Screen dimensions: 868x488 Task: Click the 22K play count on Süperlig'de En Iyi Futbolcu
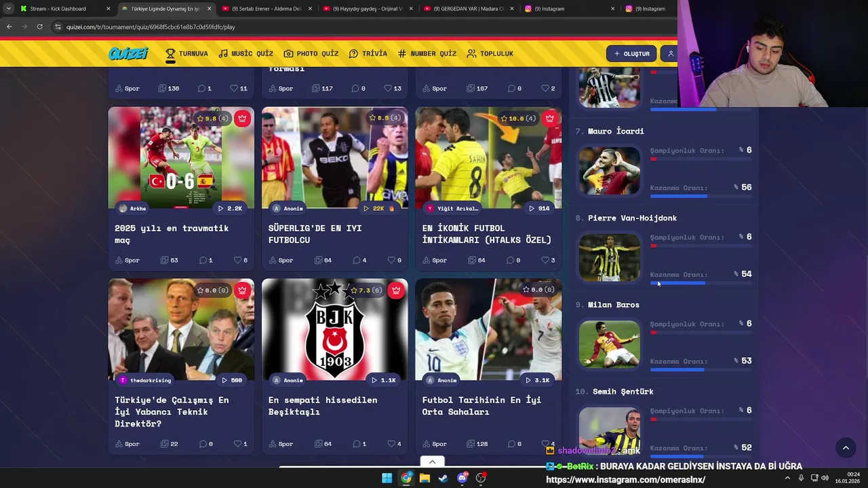click(x=379, y=208)
